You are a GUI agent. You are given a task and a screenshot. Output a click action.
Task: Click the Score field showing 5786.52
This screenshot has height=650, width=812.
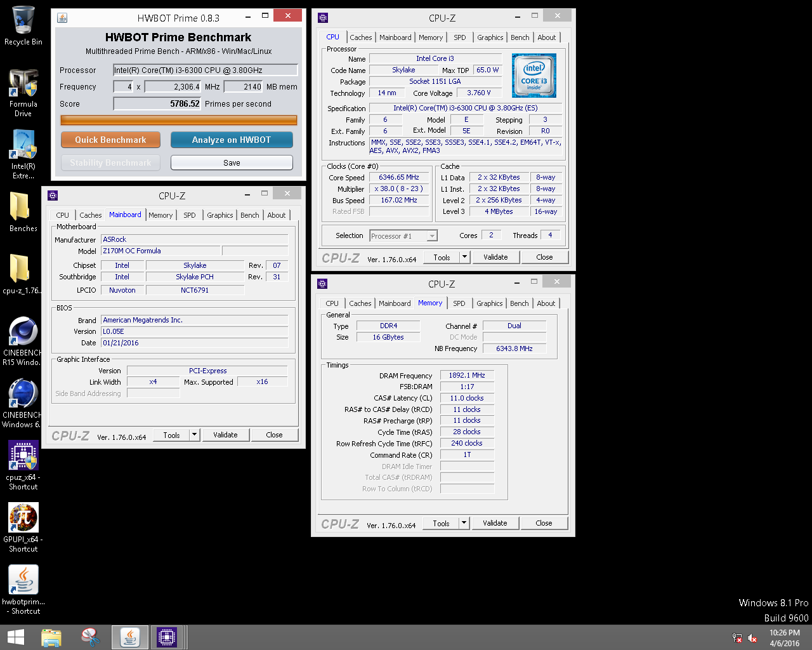(157, 103)
